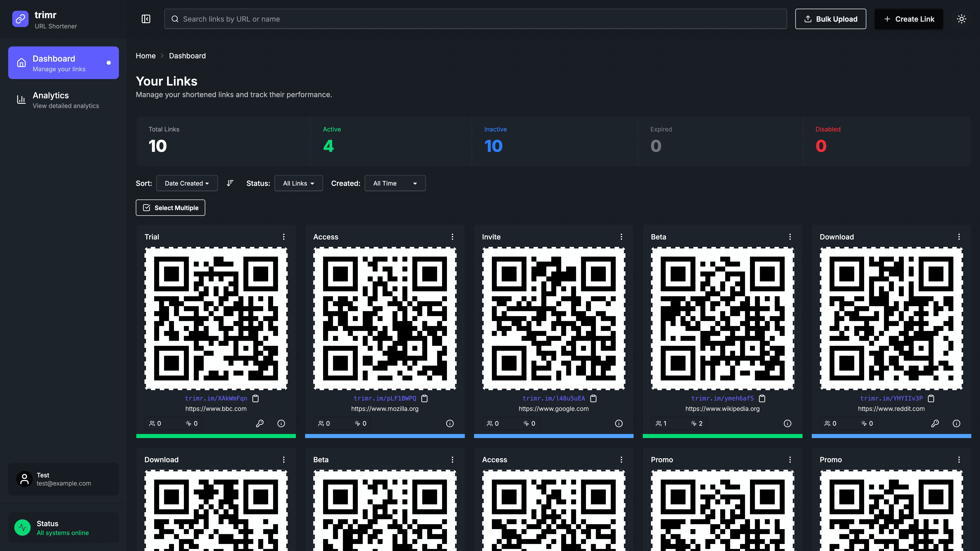
Task: Open three-dot menu on second-row Beta card
Action: 452,460
